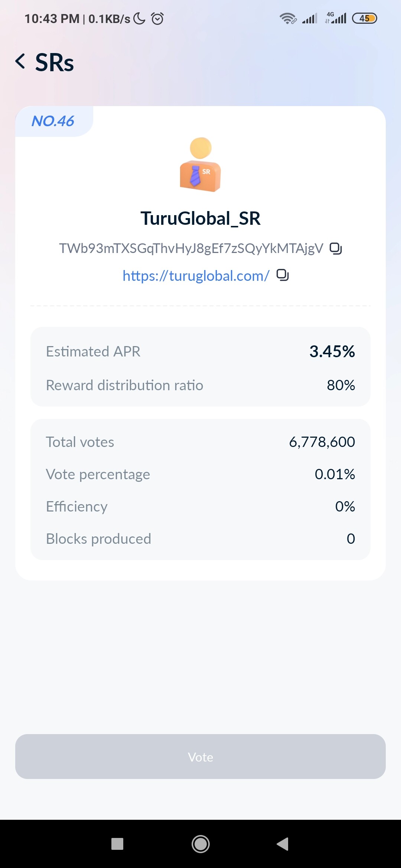Image resolution: width=401 pixels, height=868 pixels.
Task: Tap the Vote percentage row
Action: pos(200,474)
